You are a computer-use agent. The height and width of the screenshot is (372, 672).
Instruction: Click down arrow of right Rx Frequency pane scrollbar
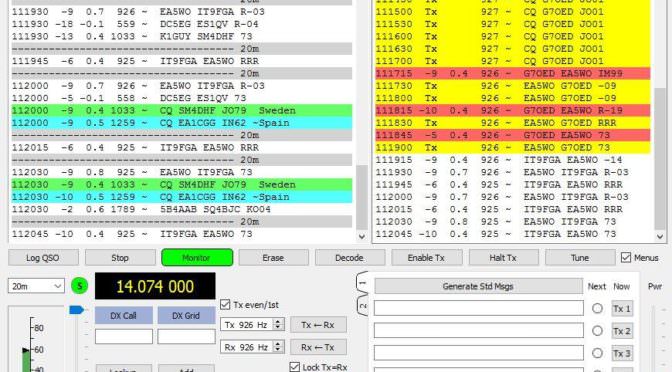(x=660, y=236)
